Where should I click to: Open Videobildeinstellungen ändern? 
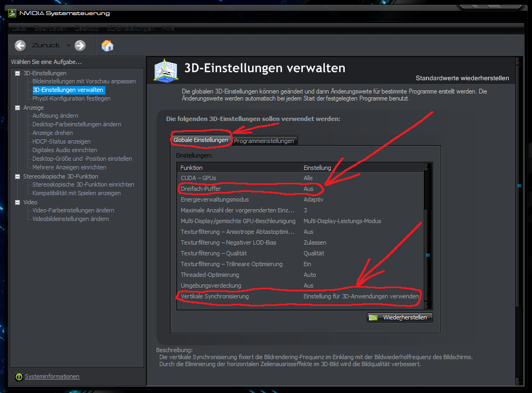[70, 219]
